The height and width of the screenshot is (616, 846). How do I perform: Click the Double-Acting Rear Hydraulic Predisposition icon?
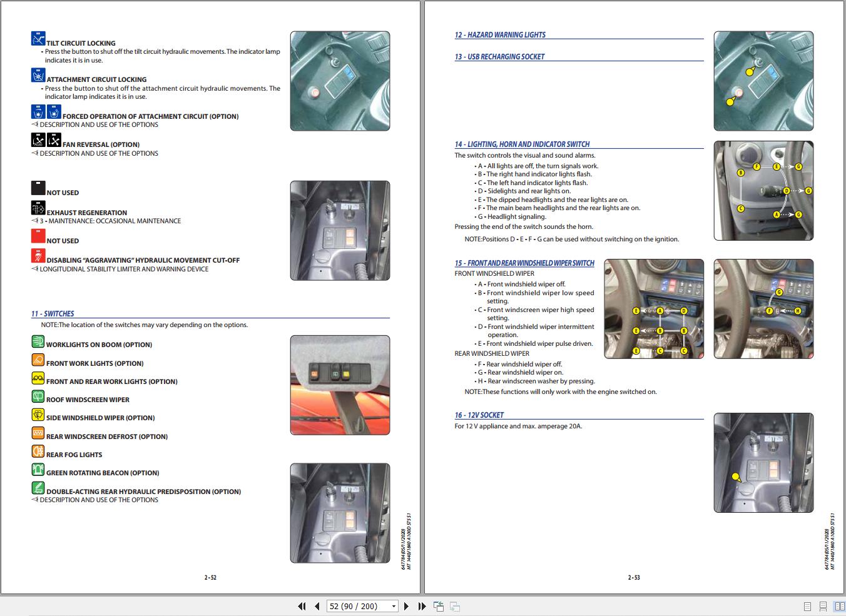(38, 488)
